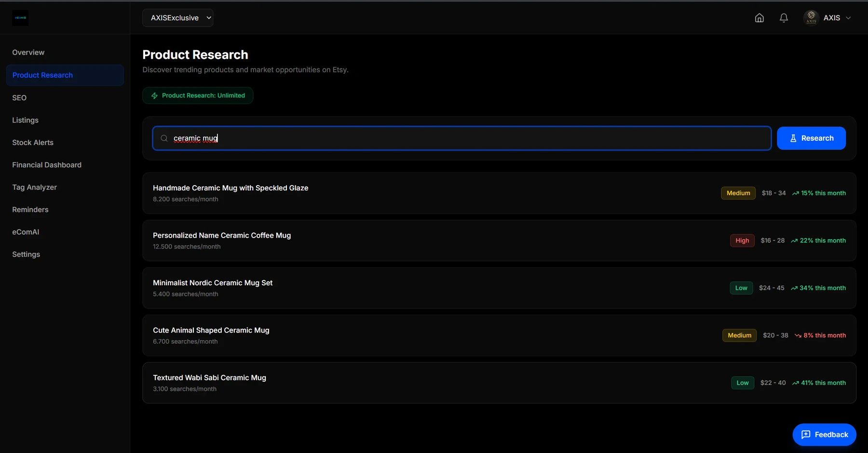Click upward trend arrow for 22% this month

pyautogui.click(x=794, y=240)
